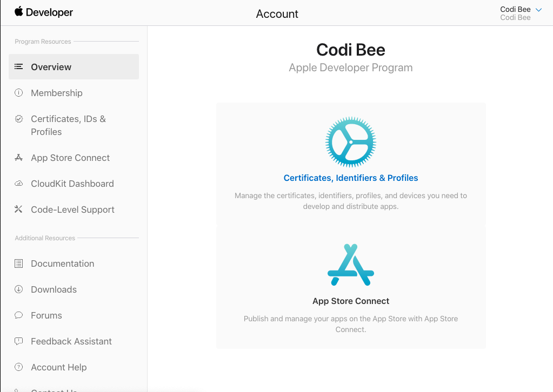This screenshot has width=553, height=392.
Task: Select the Code-Level Support wrench icon
Action: [x=19, y=209]
